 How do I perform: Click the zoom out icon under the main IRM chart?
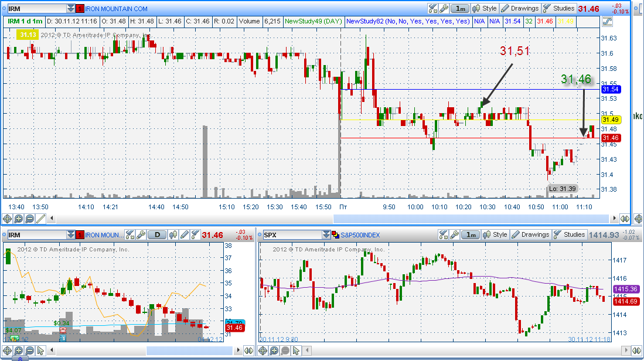pos(29,219)
